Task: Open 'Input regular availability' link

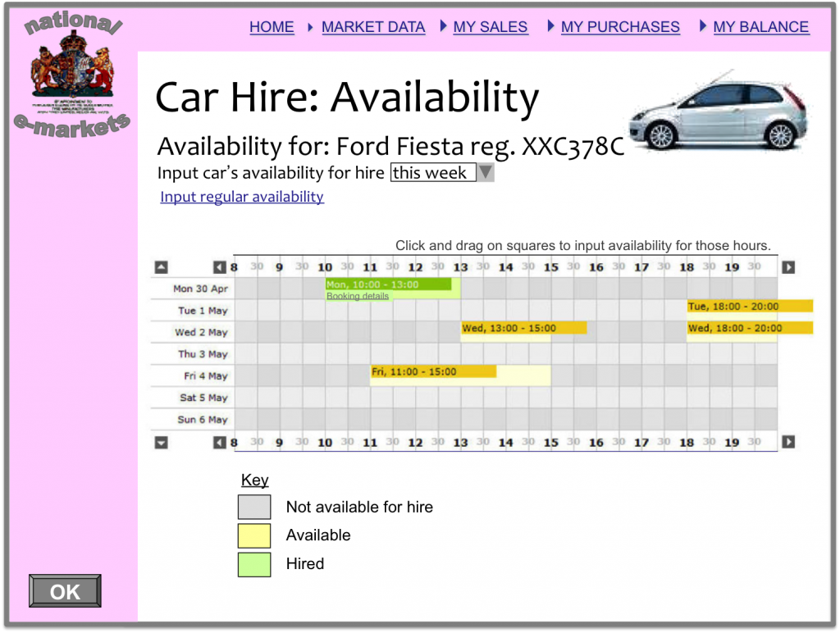Action: (242, 197)
